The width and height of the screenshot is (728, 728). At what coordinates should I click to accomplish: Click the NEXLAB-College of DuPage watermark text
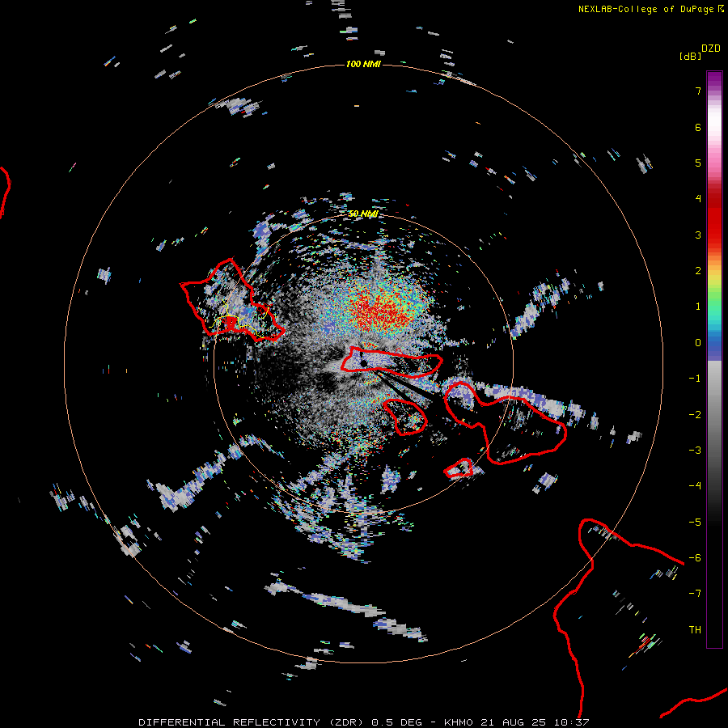click(650, 9)
